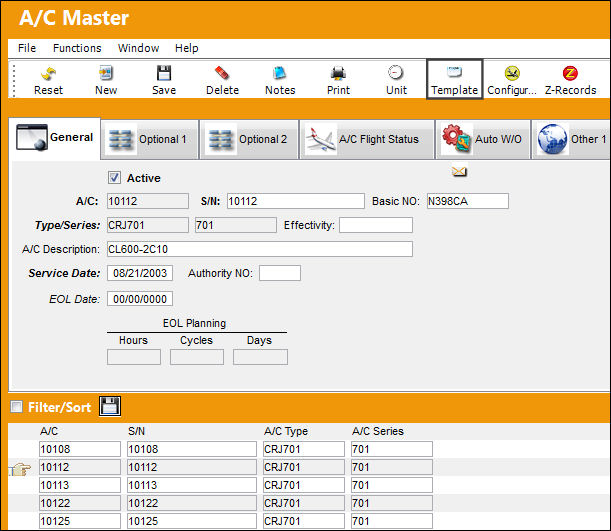The image size is (611, 531).
Task: Enable the Filter/Sort checkbox
Action: 16,407
